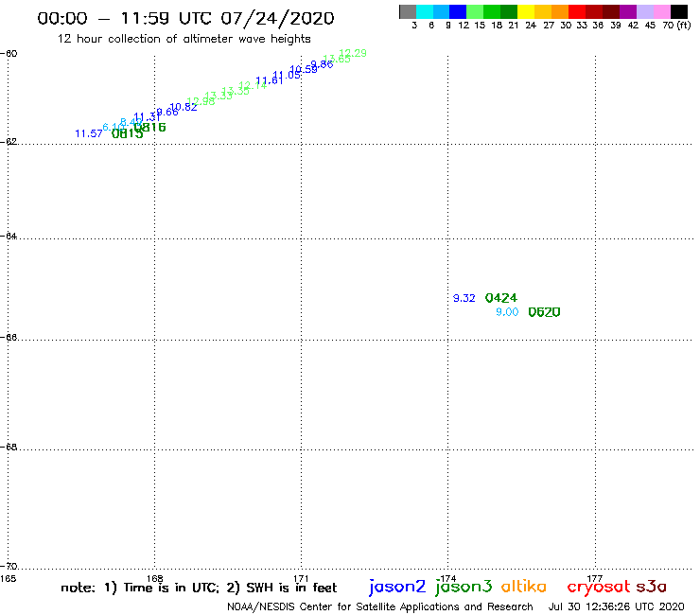Click the cyan swatch above label 3
The image size is (700, 615).
425,11
